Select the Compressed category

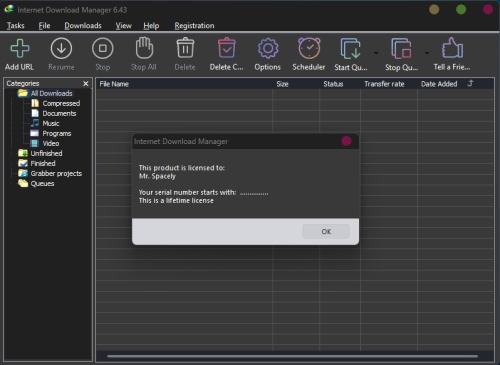click(61, 103)
